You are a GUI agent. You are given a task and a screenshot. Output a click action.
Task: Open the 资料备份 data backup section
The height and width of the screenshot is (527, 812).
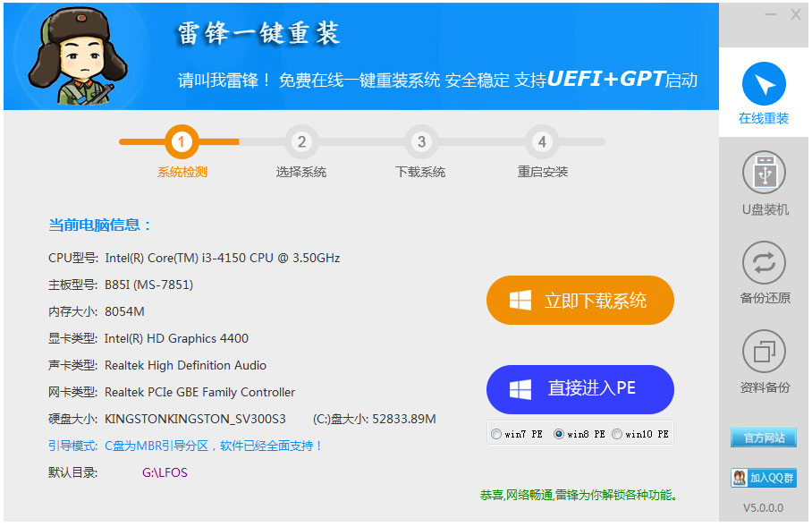tap(765, 361)
